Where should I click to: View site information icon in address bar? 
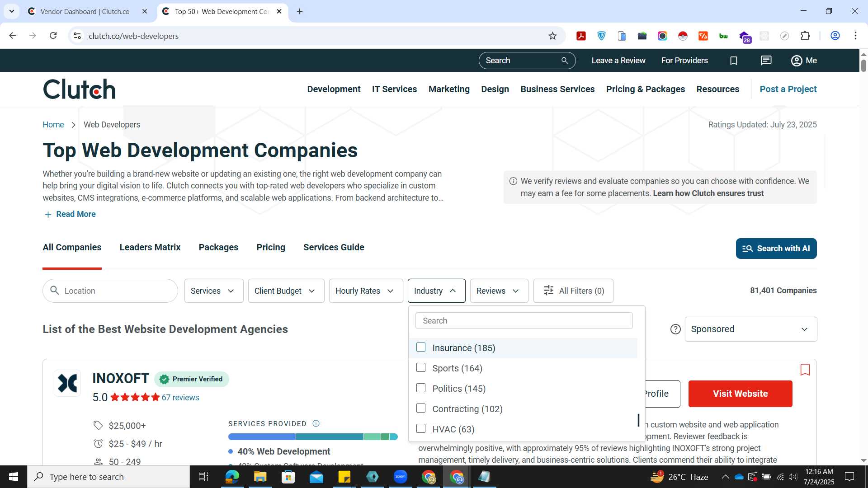[77, 36]
